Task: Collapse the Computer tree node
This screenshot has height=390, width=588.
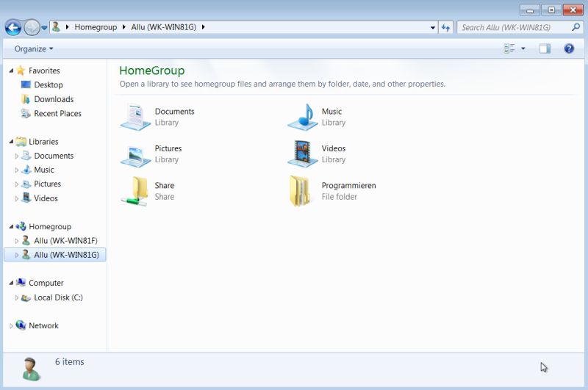Action: point(11,284)
